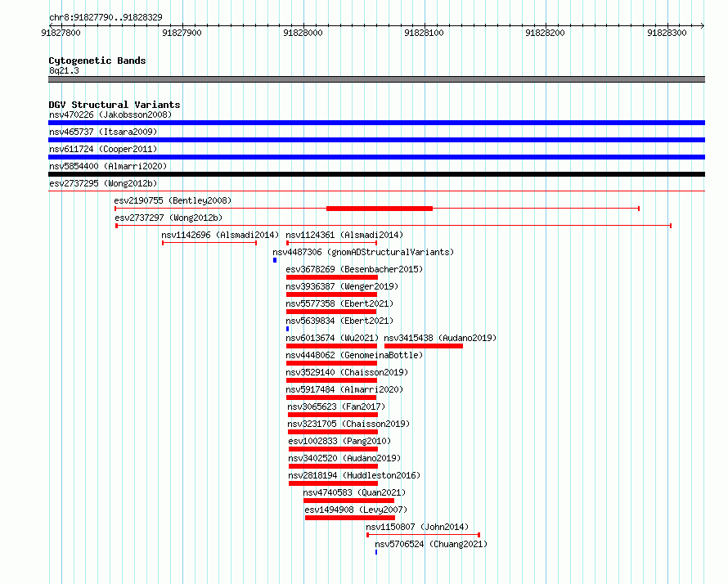
Task: Open nsv5706524 (Chuang2021) variant
Action: (431, 544)
